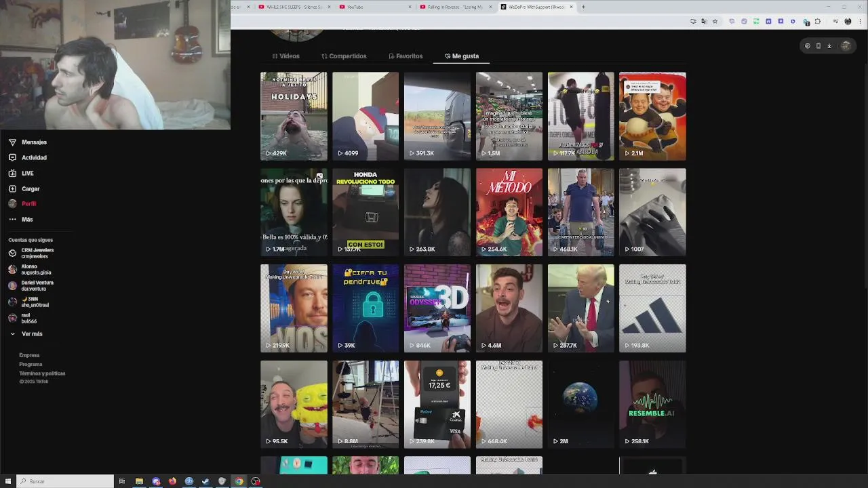The image size is (868, 488).
Task: Open 3NN she_sn0treal account
Action: click(29, 302)
